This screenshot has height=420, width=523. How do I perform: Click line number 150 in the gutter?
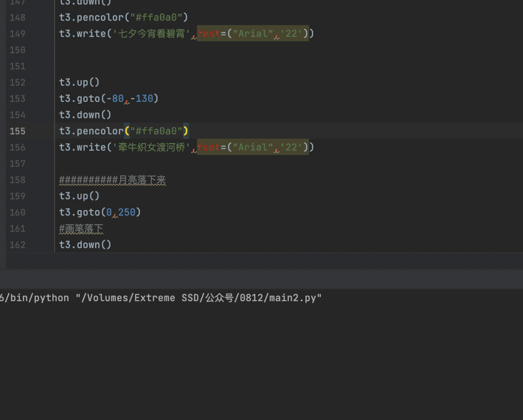point(17,50)
